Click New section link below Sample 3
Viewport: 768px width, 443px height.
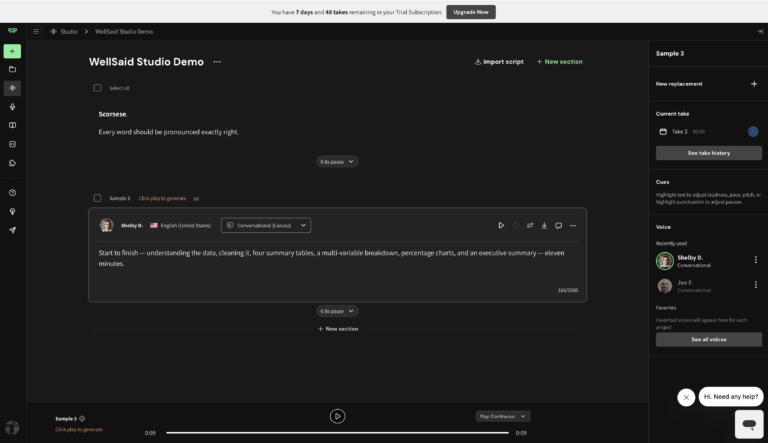[338, 329]
